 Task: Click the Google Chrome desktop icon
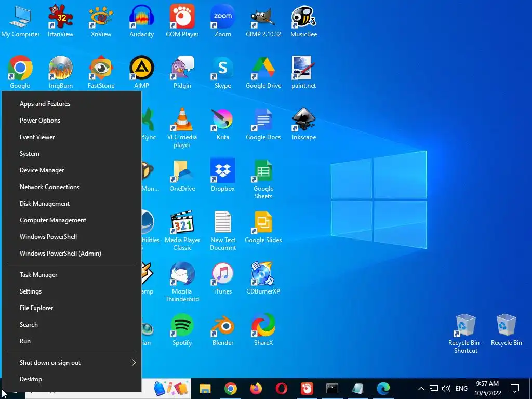pyautogui.click(x=20, y=72)
